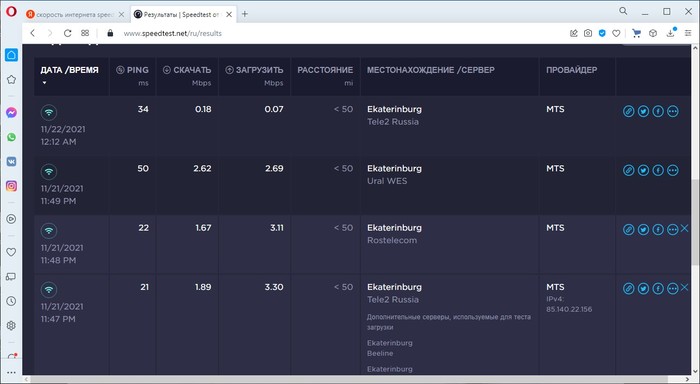Sort by the СКАЧАТЬ download column
The image size is (700, 384).
pos(187,70)
